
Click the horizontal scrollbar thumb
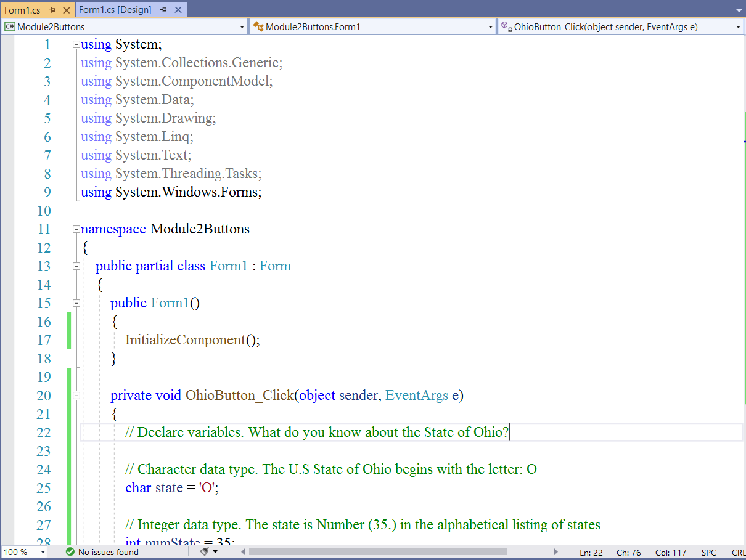378,552
